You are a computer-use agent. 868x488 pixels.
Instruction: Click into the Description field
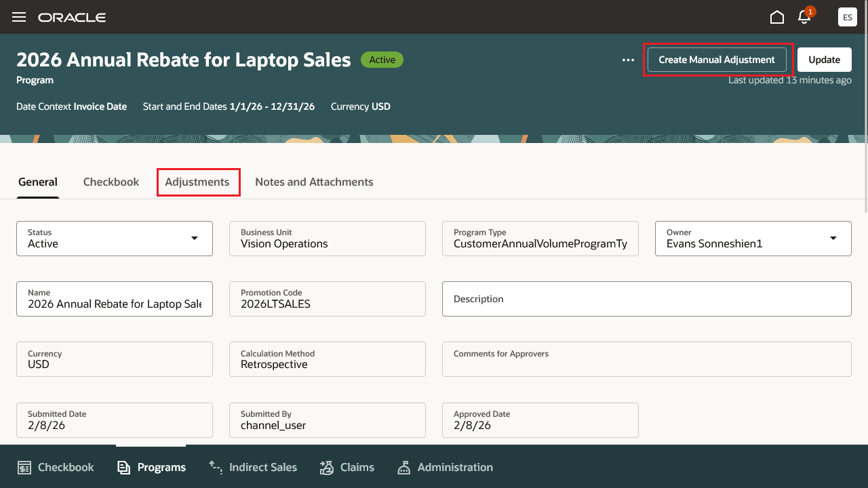[x=647, y=299]
